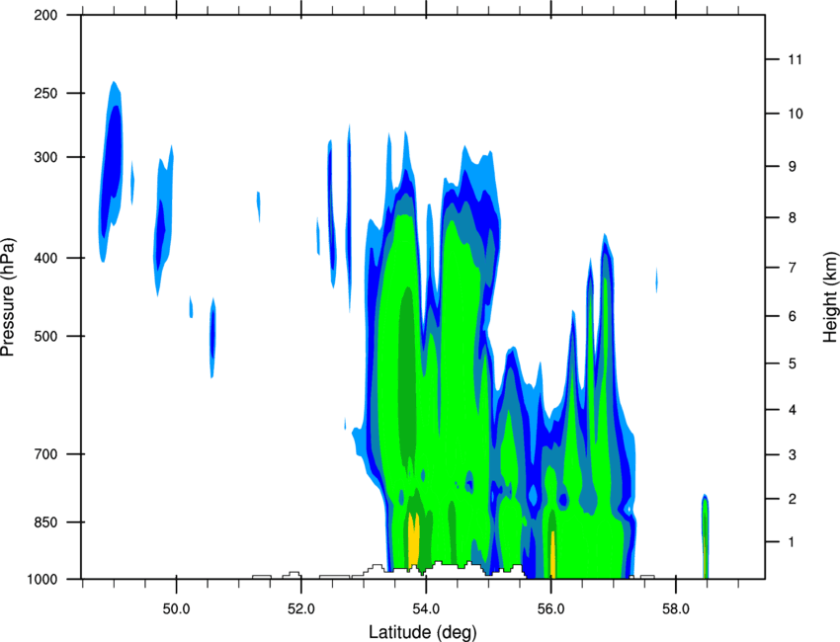Click the 1000 pressure tick label
Image resolution: width=840 pixels, height=642 pixels.
click(x=42, y=580)
